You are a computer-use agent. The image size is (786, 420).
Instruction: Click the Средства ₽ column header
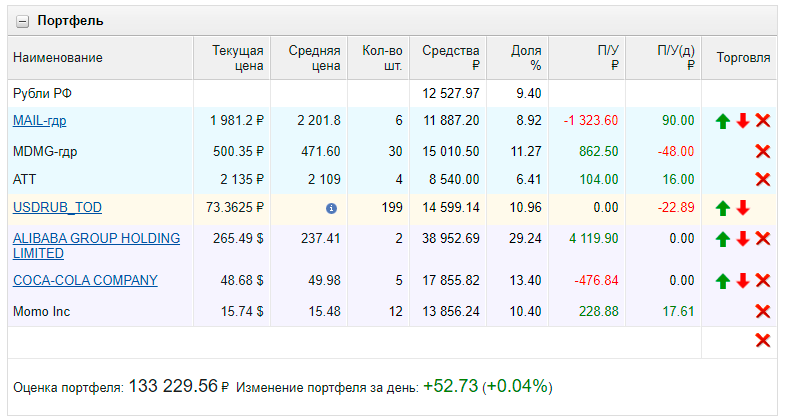(x=448, y=58)
